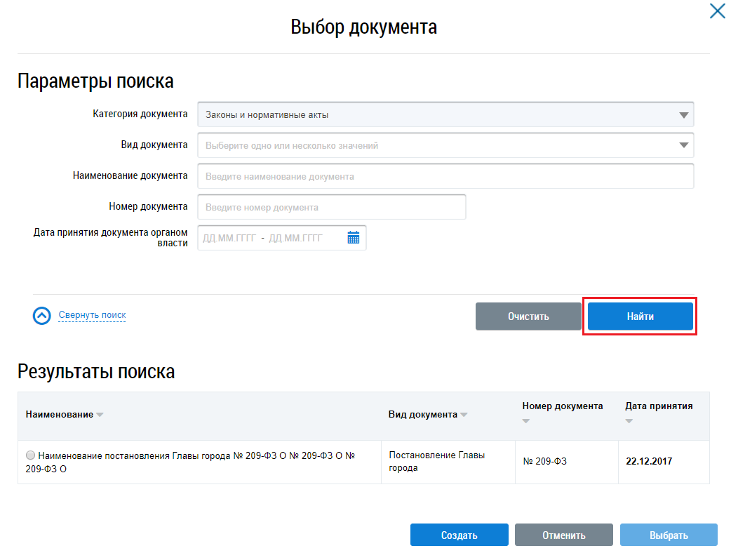Sort by Вид документа column arrow
The image size is (731, 560).
pos(464,415)
